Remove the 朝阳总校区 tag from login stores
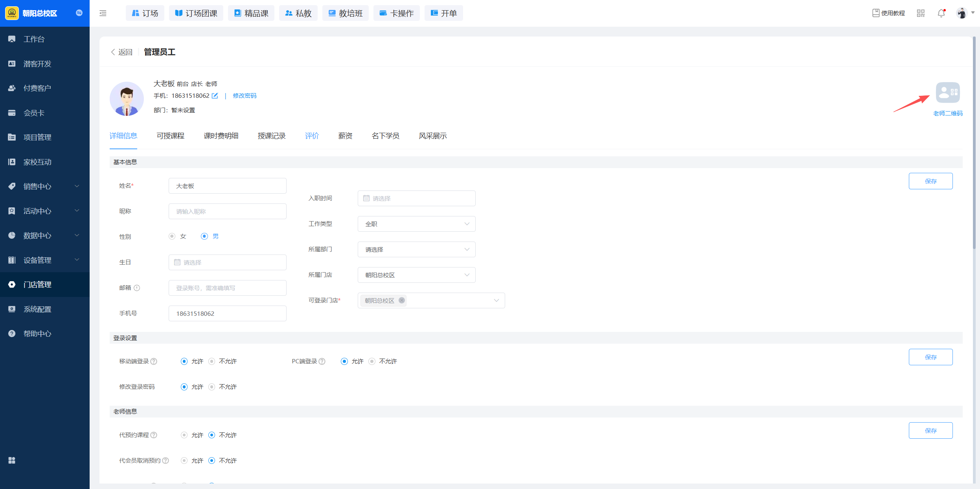The width and height of the screenshot is (980, 489). [x=401, y=300]
